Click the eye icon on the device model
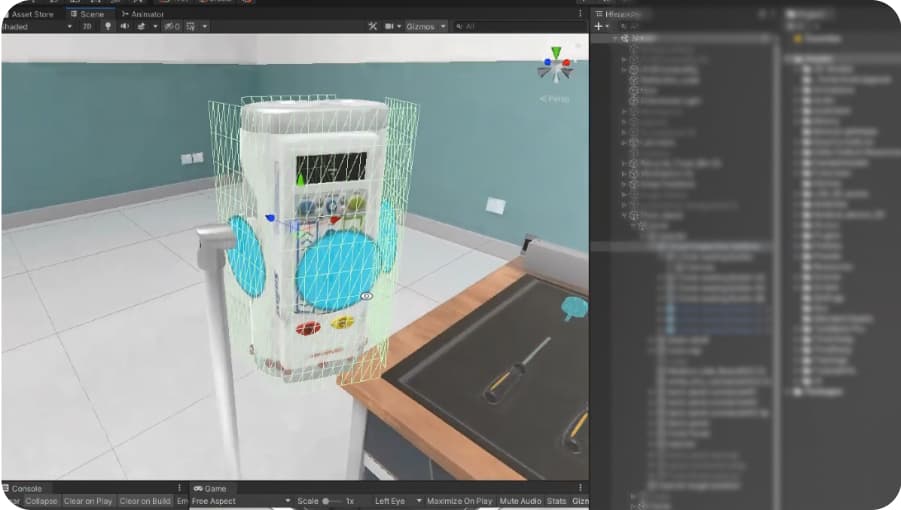Viewport: 901px width, 510px height. pyautogui.click(x=366, y=296)
